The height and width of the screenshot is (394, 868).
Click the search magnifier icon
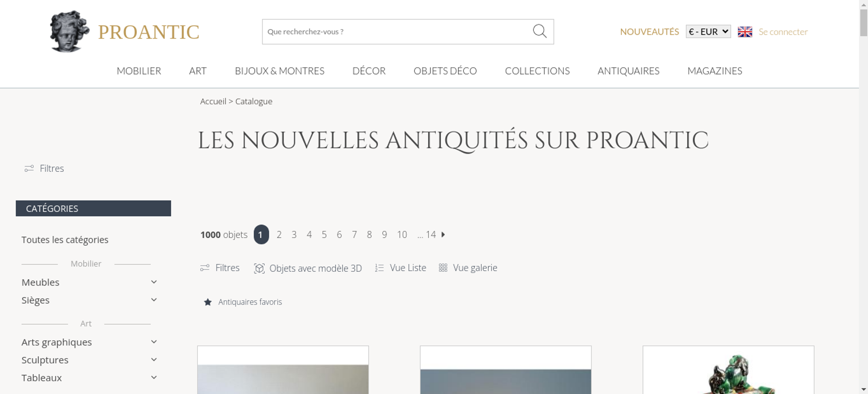539,31
